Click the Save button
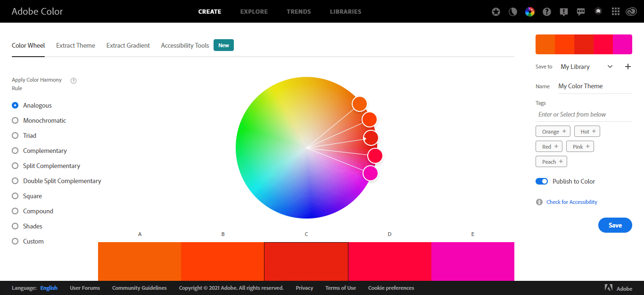This screenshot has width=644, height=295. (x=615, y=225)
